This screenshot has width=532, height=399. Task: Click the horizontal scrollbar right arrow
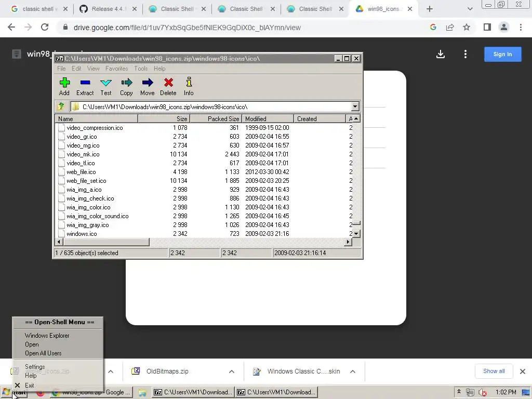pos(348,242)
